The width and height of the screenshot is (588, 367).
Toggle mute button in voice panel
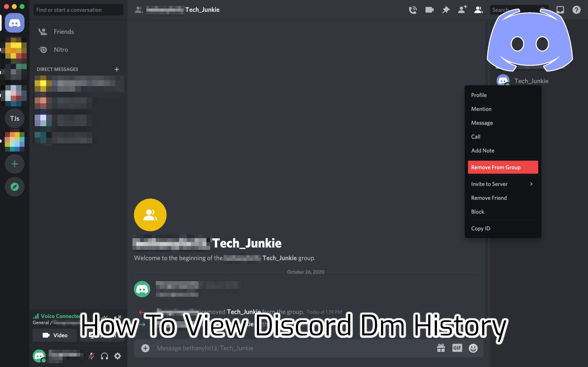point(91,356)
